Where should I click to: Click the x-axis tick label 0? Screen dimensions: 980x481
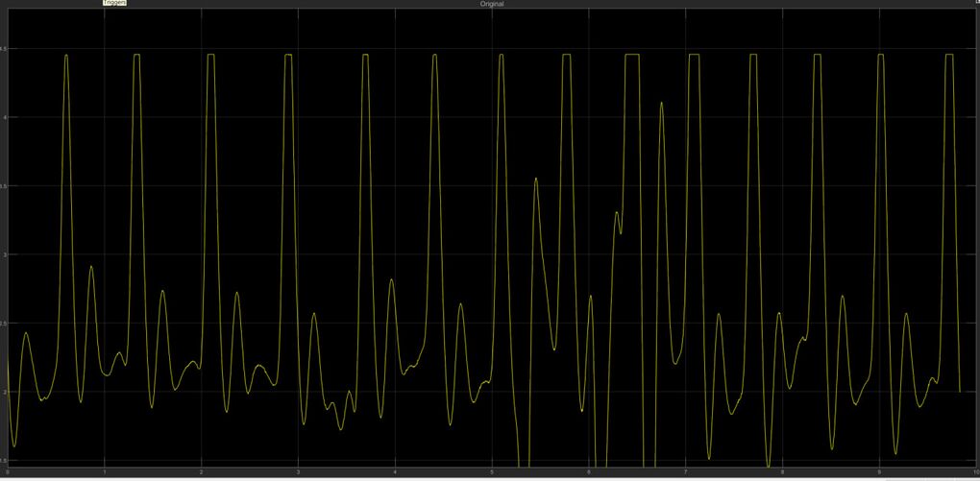(x=9, y=472)
